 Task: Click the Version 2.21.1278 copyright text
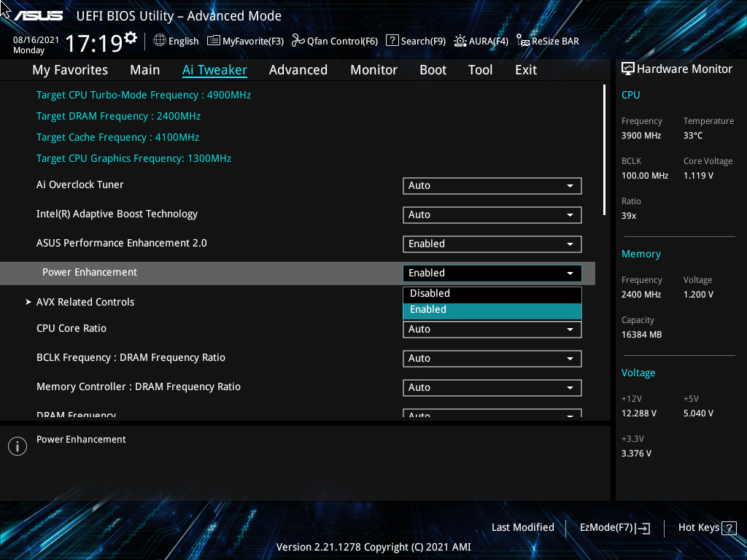373,547
